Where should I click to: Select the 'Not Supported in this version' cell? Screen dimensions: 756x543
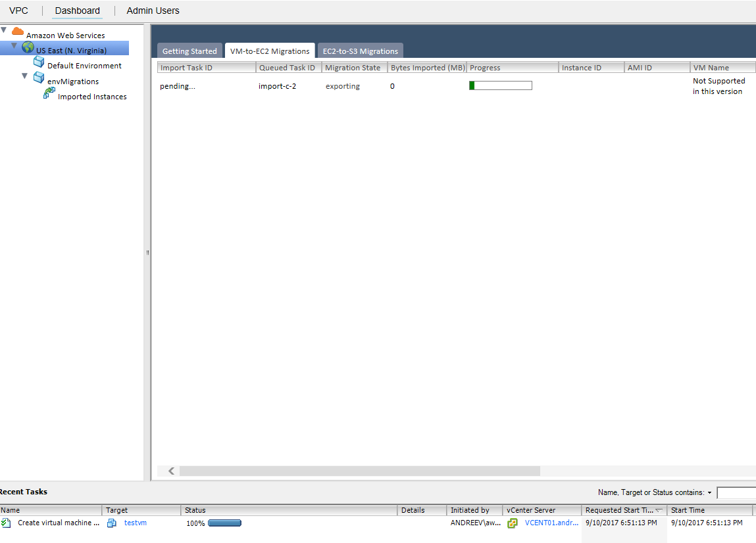719,86
